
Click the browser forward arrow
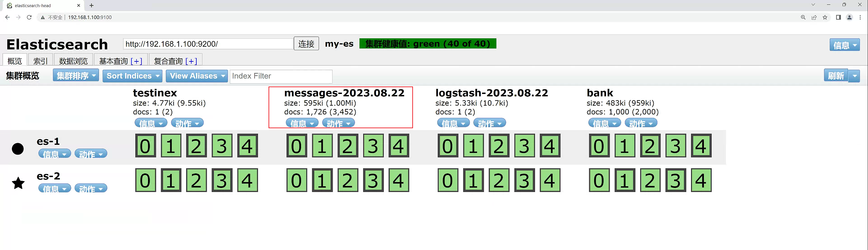(18, 17)
